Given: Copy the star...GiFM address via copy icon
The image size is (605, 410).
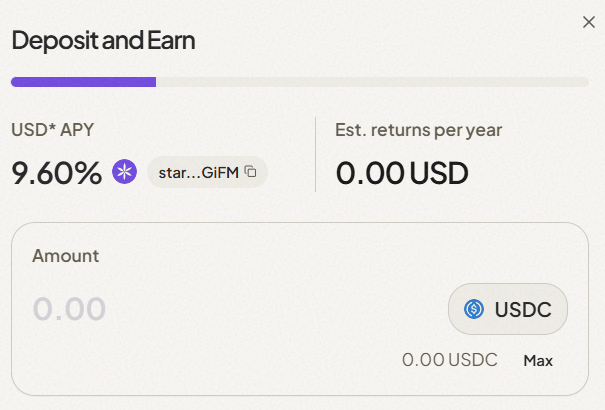Looking at the screenshot, I should pos(251,172).
